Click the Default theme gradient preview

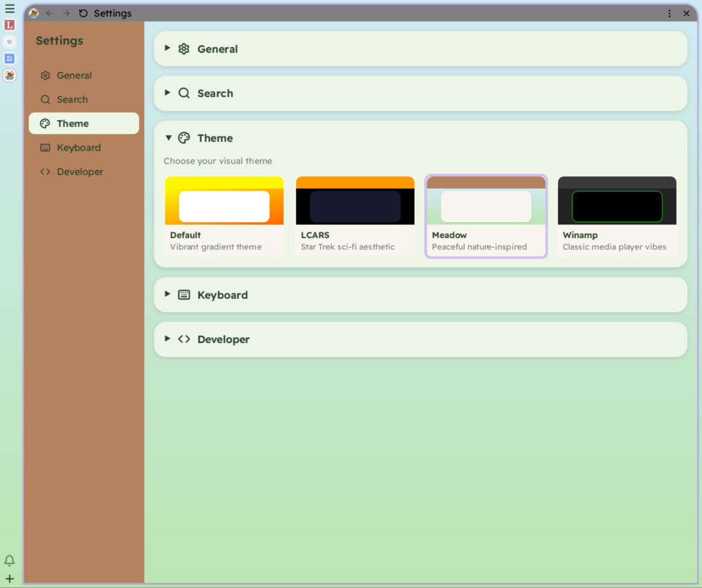(224, 200)
